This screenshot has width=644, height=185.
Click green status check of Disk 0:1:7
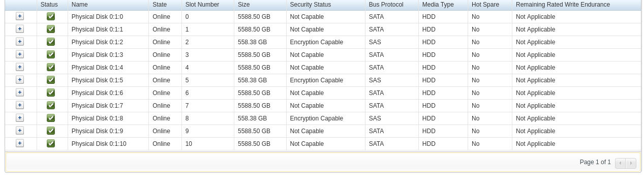pyautogui.click(x=51, y=105)
